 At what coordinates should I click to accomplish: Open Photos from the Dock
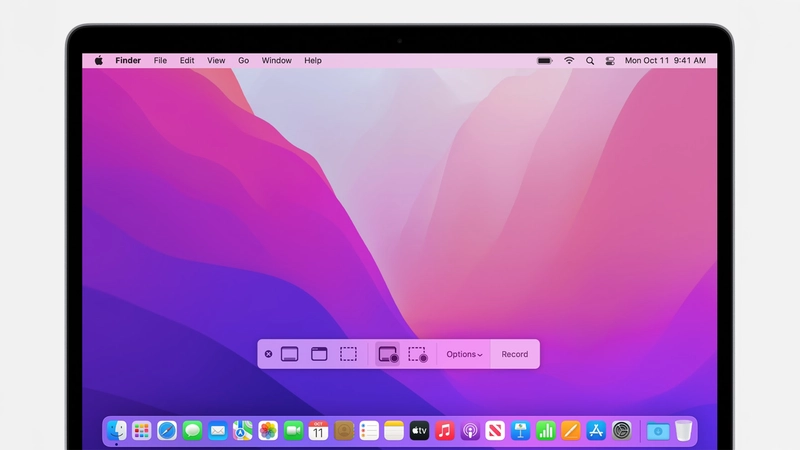[268, 431]
